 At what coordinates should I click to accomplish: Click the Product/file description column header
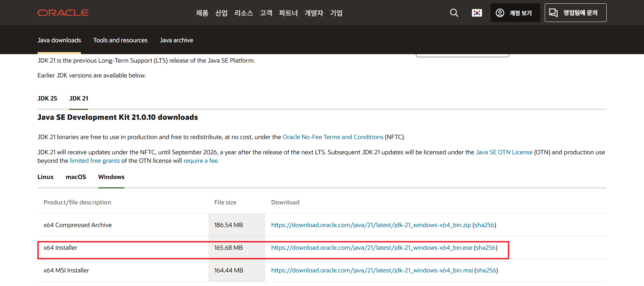tap(77, 202)
